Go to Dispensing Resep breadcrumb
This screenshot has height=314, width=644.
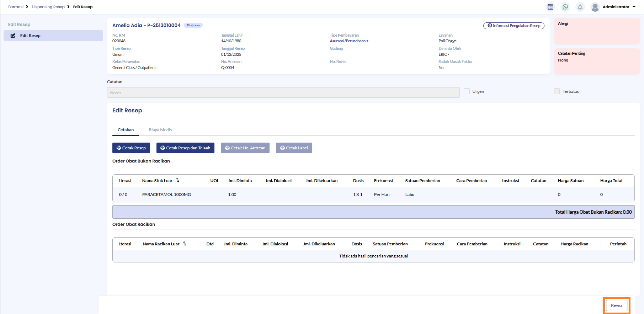[48, 7]
